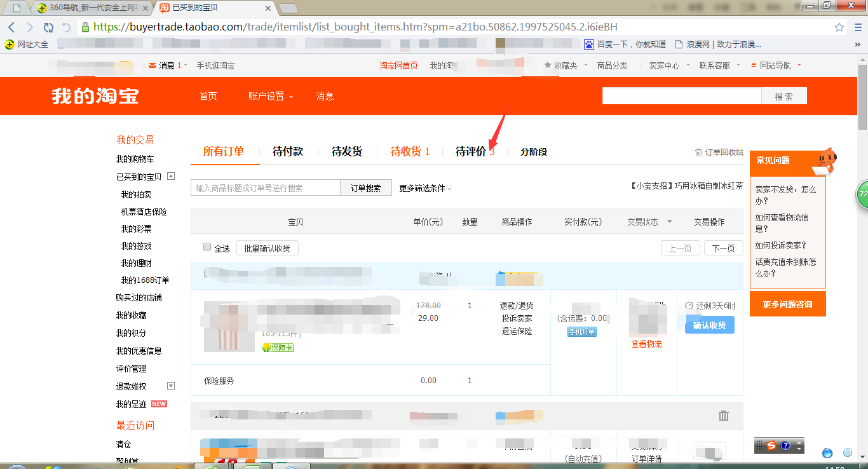The height and width of the screenshot is (469, 868).
Task: Open 评价管理 in sidebar
Action: click(x=131, y=369)
